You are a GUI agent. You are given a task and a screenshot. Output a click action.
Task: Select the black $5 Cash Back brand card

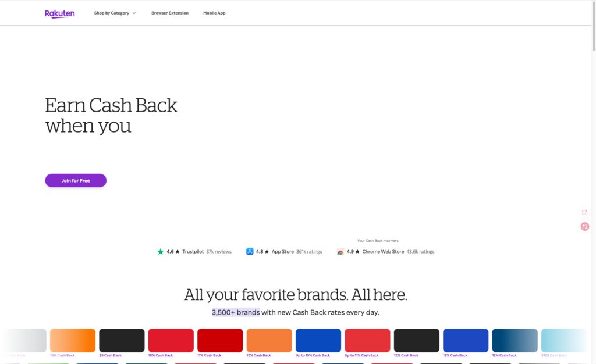click(122, 341)
